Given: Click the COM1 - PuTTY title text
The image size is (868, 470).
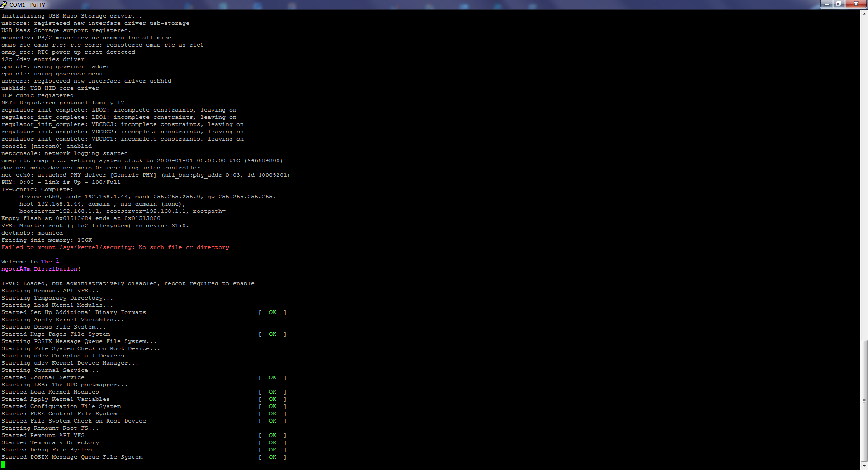Looking at the screenshot, I should tap(27, 5).
